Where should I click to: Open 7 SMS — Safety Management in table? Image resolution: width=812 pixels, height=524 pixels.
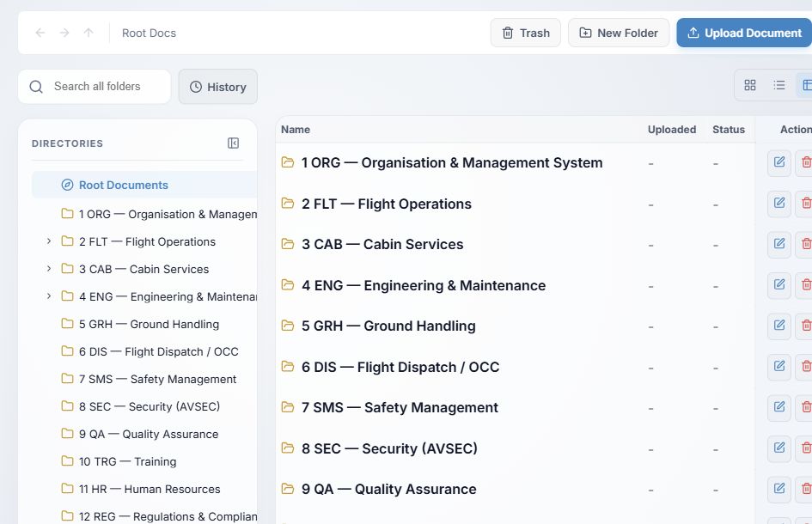coord(400,407)
